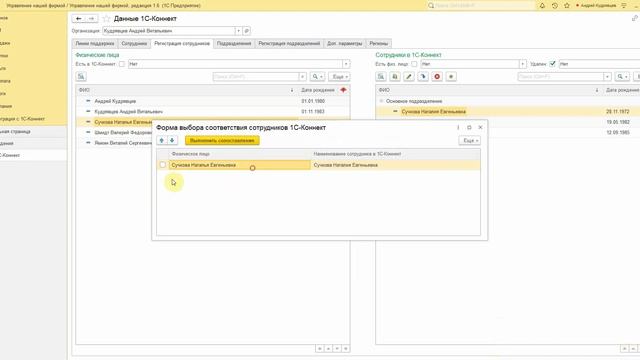The width and height of the screenshot is (640, 360).
Task: Click scroll-to-first button under left list
Action: (320, 349)
